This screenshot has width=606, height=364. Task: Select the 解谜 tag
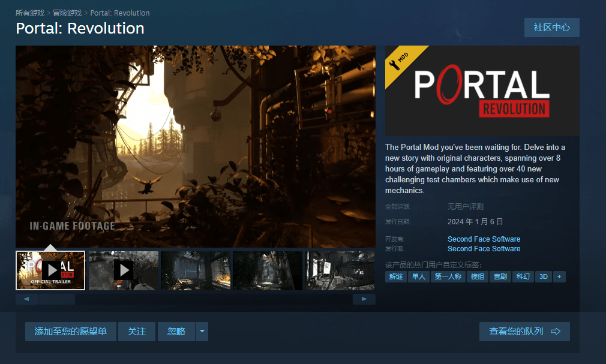(396, 276)
